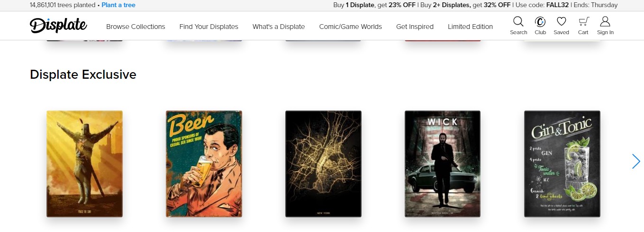The width and height of the screenshot is (644, 232).
Task: Open the Search magnifier icon
Action: point(518,21)
